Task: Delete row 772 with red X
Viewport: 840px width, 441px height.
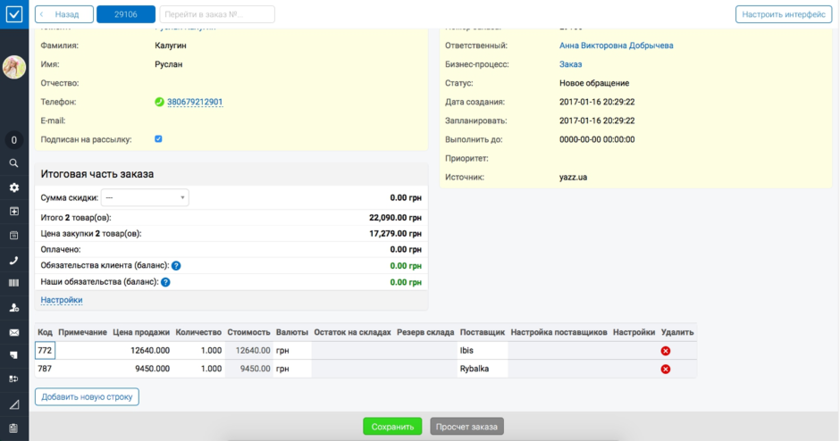Action: 665,351
